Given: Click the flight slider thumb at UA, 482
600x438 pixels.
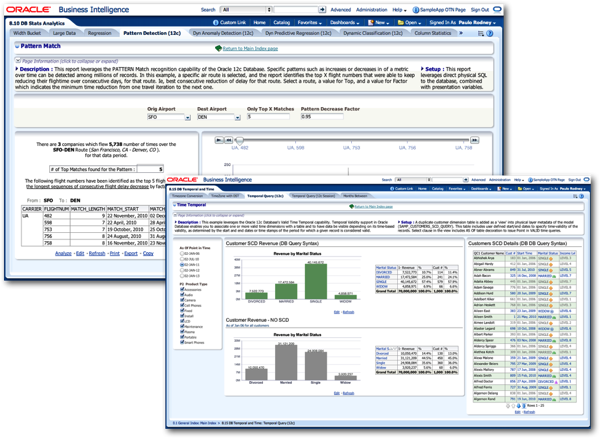Looking at the screenshot, I should click(x=240, y=140).
